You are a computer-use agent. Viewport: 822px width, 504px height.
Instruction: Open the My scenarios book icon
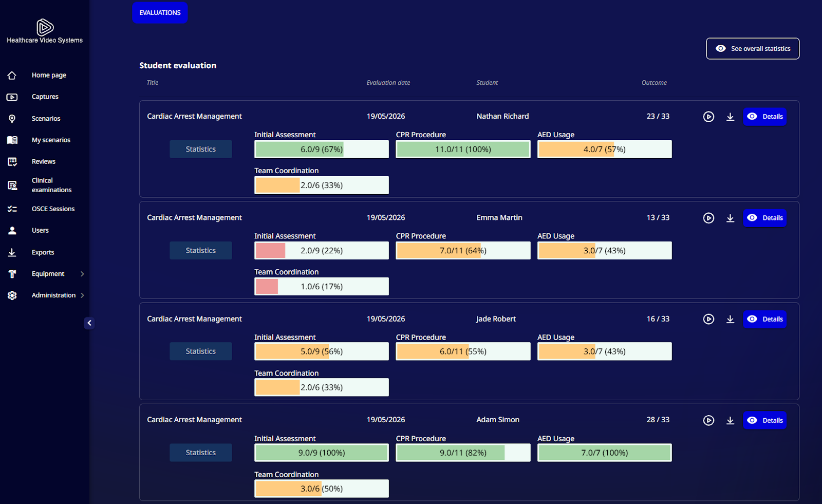[x=12, y=140]
